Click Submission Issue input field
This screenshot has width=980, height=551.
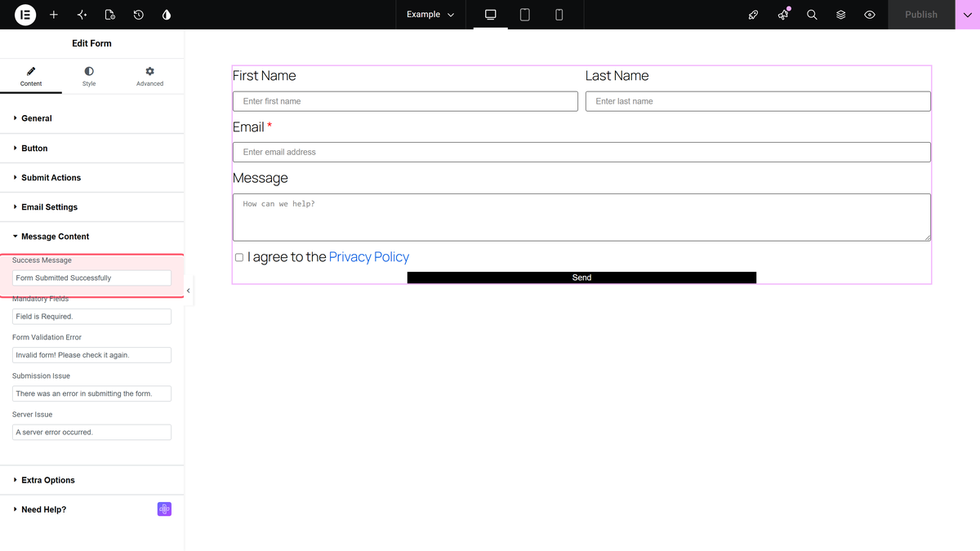click(x=92, y=393)
